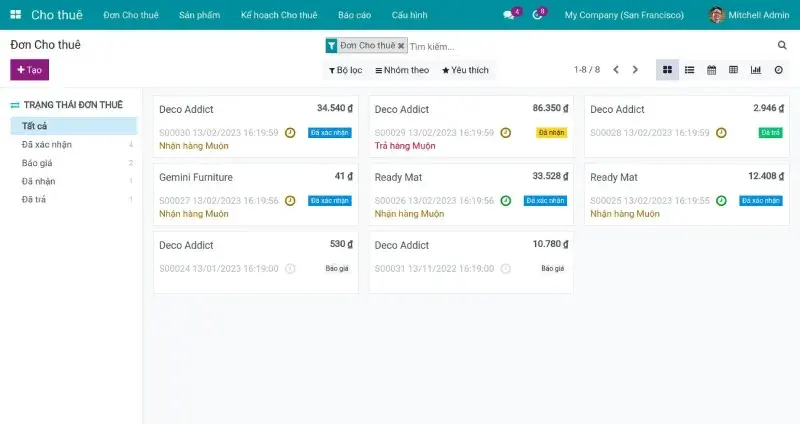
Task: Open the Yêu thích favorites dropdown
Action: click(x=465, y=70)
